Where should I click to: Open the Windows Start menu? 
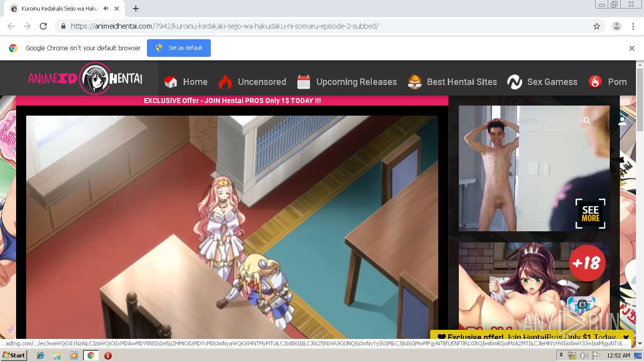click(x=14, y=355)
